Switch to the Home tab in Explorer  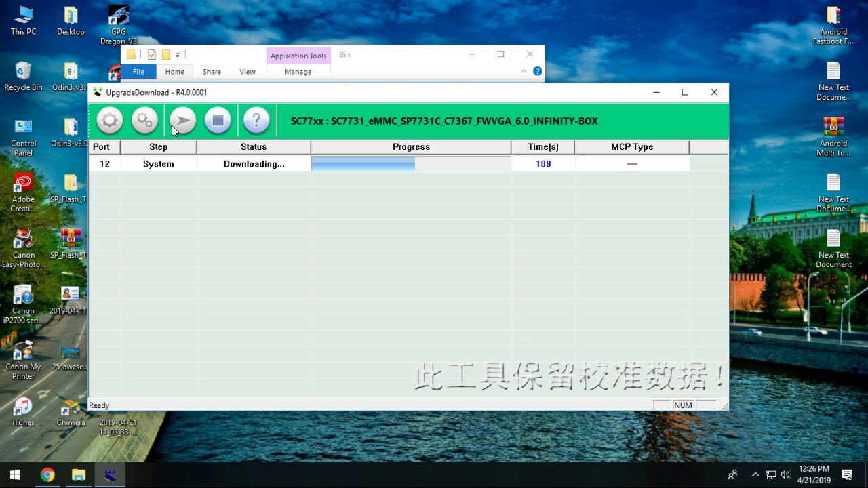[174, 72]
